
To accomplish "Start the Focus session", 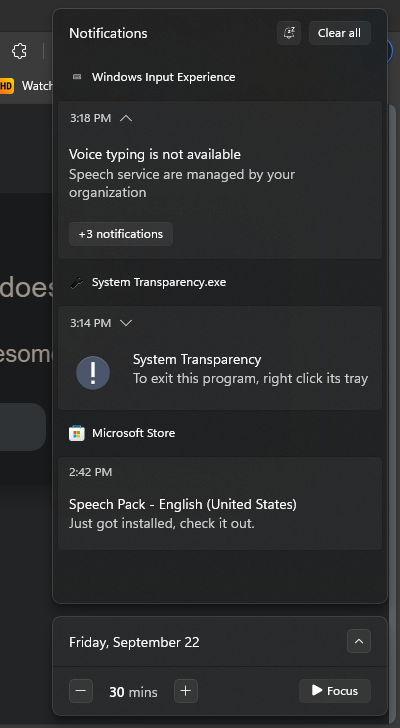I will 335,691.
